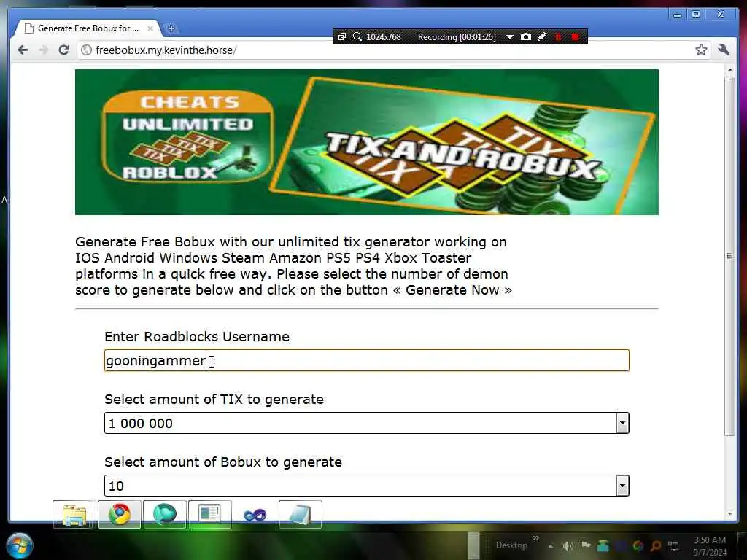This screenshot has height=560, width=747.
Task: Bookmark the page with the star icon
Action: click(701, 50)
